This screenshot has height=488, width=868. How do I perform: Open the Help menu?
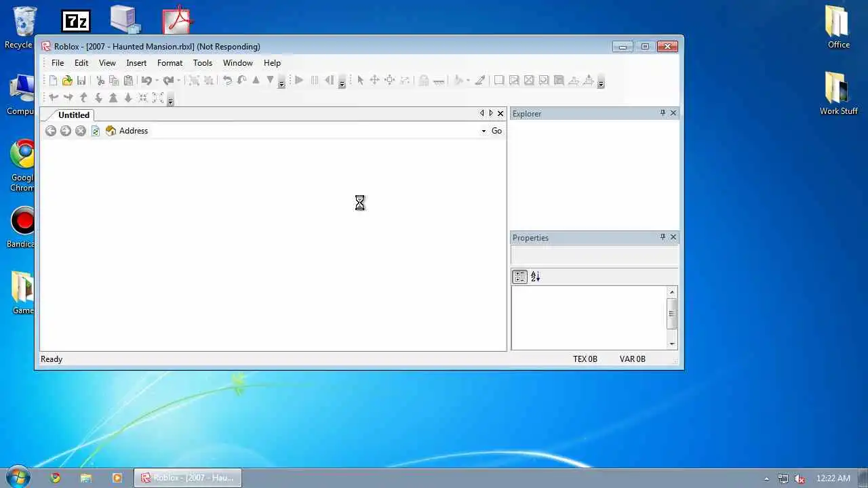[272, 63]
